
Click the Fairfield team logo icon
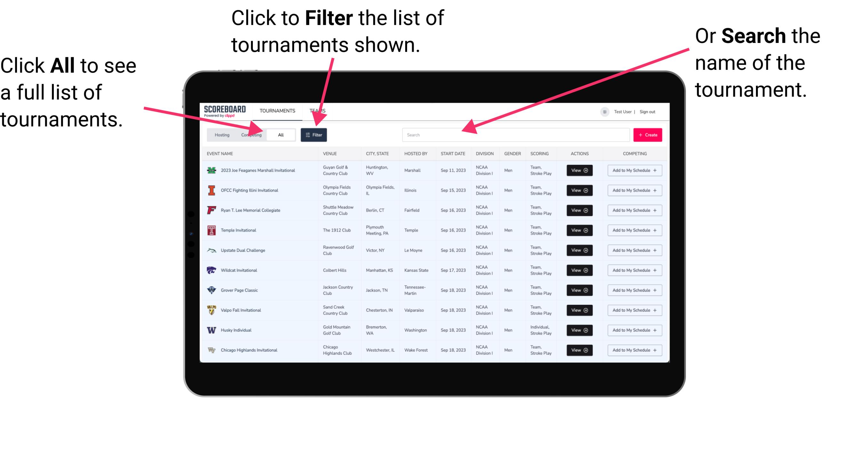point(211,211)
